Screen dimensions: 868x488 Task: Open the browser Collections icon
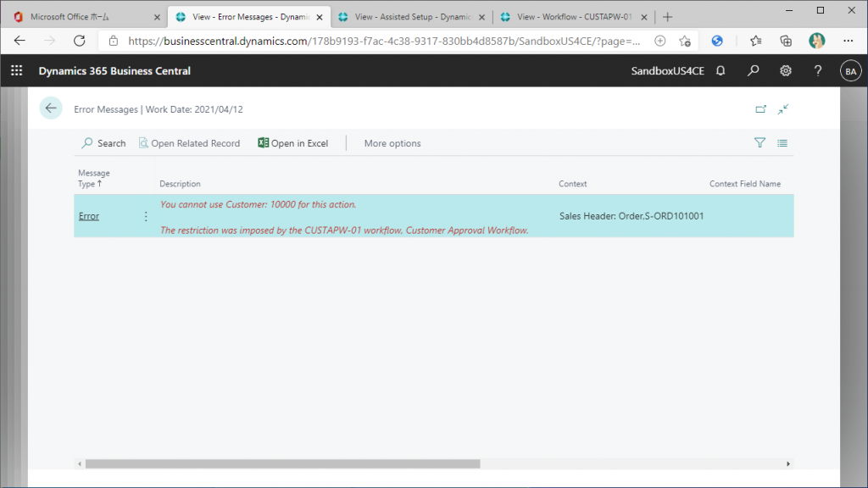coord(786,41)
